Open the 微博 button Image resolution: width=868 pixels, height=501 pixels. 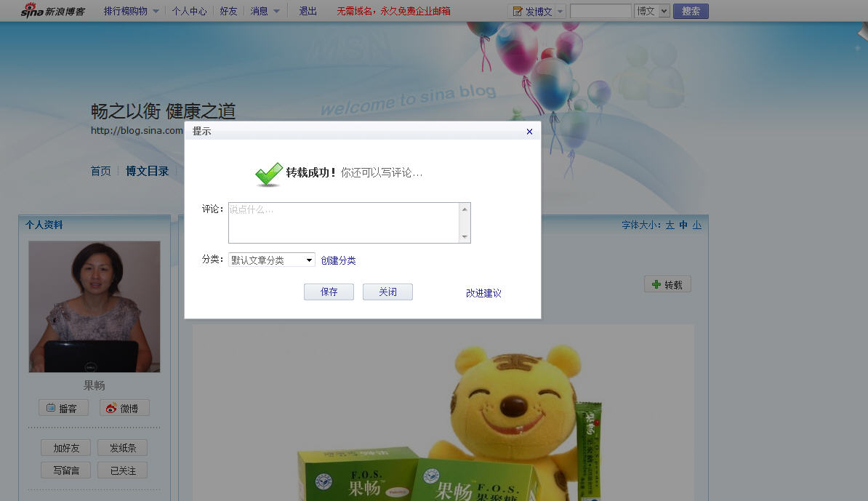[124, 408]
